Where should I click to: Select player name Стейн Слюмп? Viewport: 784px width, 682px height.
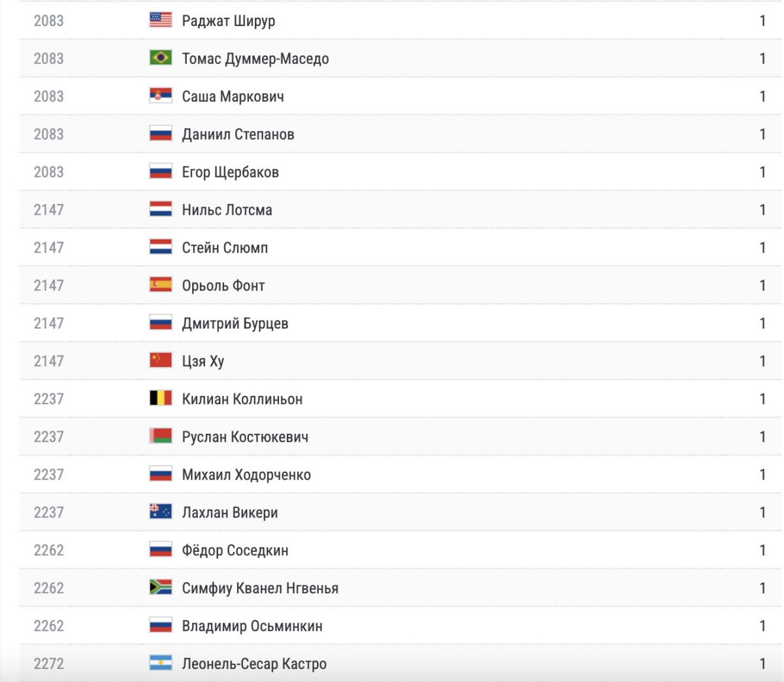coord(225,248)
